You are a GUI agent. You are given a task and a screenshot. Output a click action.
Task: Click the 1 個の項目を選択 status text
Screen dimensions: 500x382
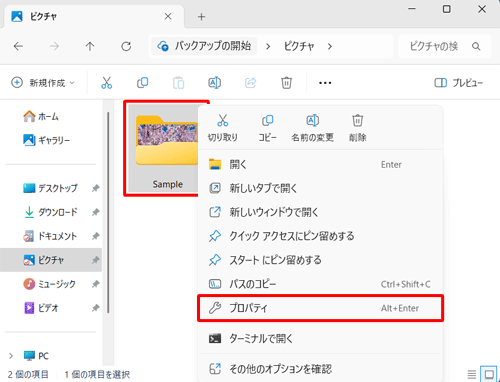tap(97, 374)
